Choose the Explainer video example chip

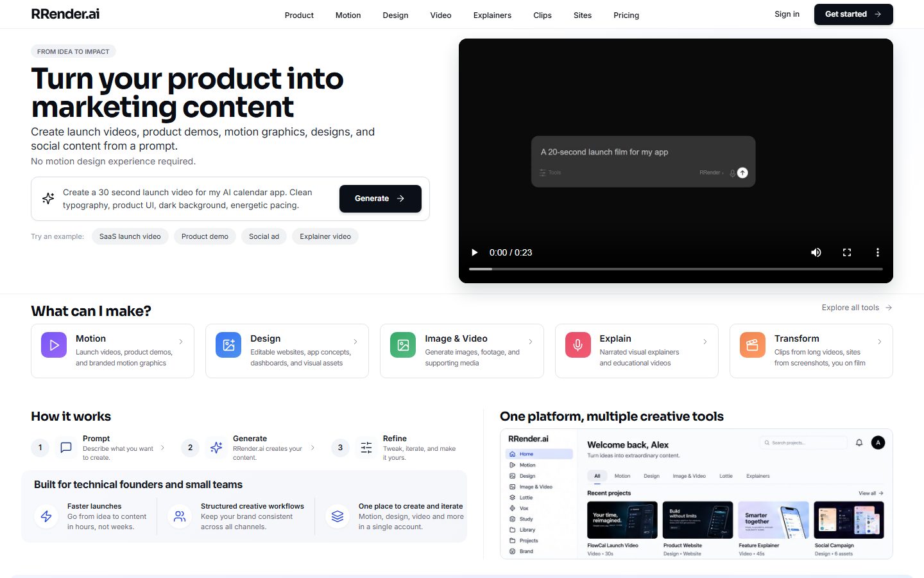pyautogui.click(x=325, y=236)
